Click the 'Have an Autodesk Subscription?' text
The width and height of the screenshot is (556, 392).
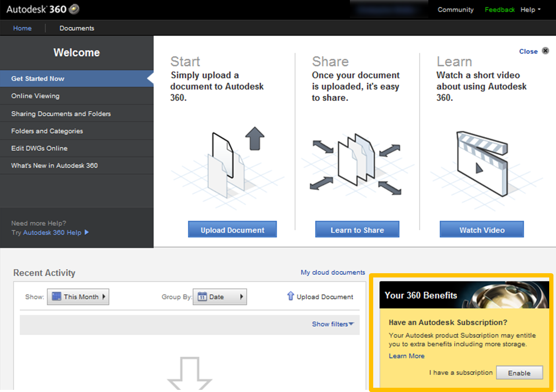point(448,322)
